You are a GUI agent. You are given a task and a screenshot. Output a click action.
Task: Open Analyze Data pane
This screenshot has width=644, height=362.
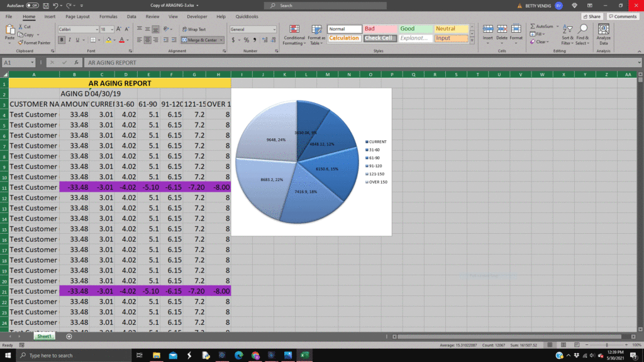pyautogui.click(x=603, y=35)
